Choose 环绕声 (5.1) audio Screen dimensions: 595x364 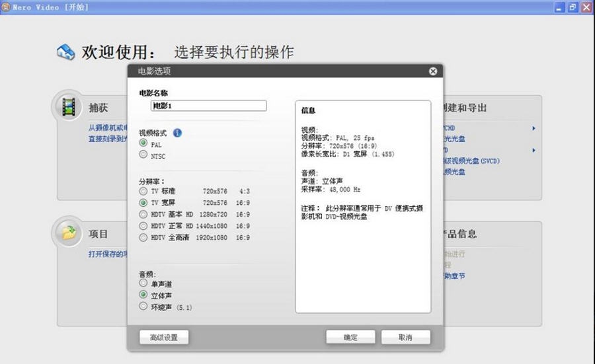click(x=143, y=307)
